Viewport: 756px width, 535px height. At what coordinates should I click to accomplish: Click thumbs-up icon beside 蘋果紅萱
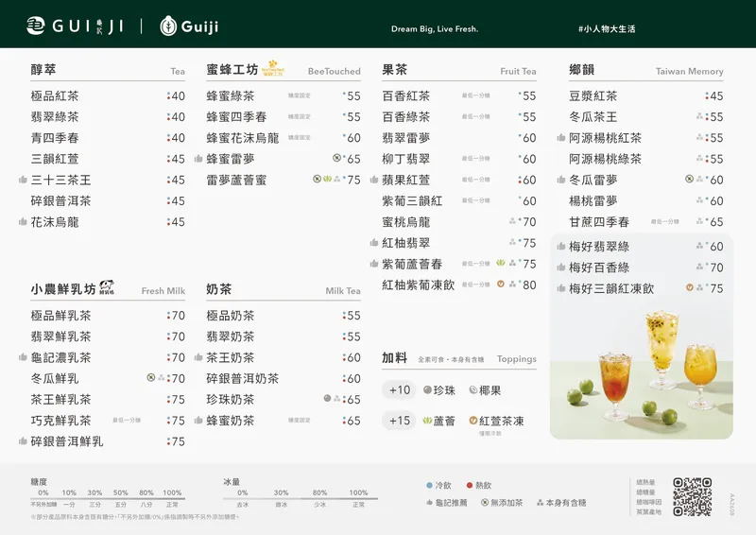click(x=373, y=180)
